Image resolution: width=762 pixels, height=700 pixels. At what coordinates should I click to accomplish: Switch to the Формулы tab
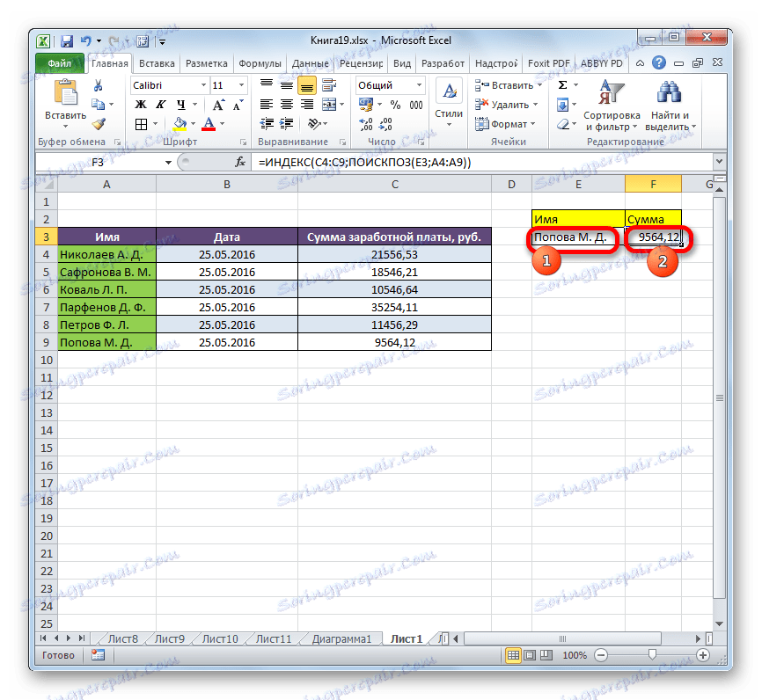coord(260,63)
